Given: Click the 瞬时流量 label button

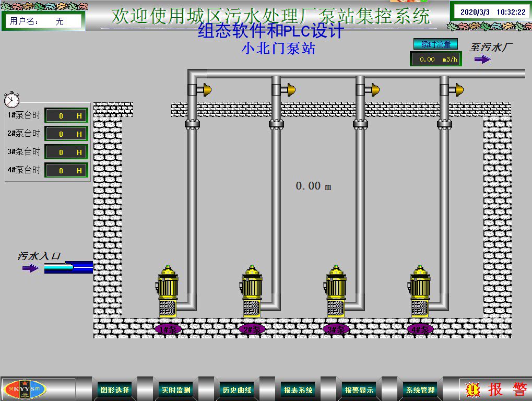Looking at the screenshot, I should pyautogui.click(x=435, y=44).
